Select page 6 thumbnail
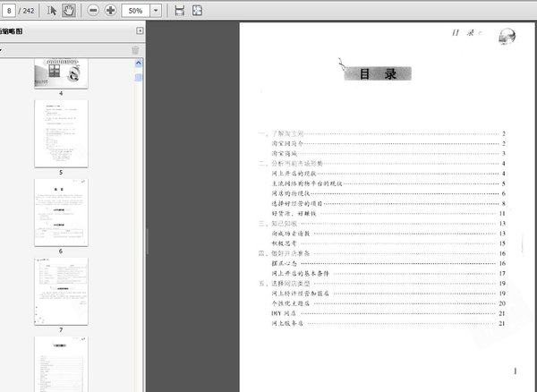 pos(61,212)
